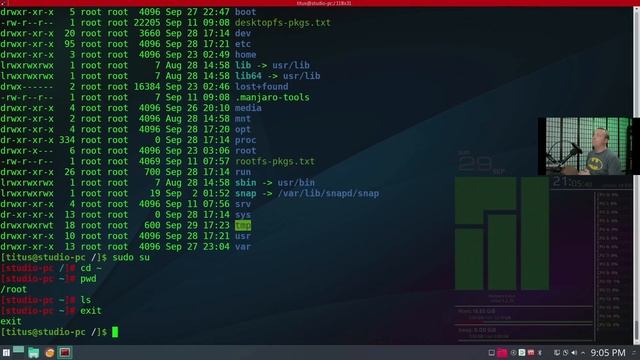Screen dimensions: 640x360
Task: Click the 'dev' directory name
Action: tap(243, 33)
